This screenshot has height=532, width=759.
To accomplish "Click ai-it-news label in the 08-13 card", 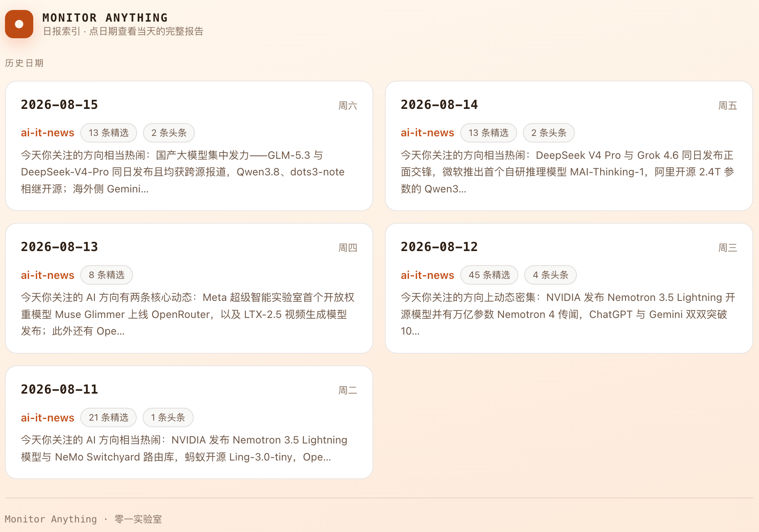I will coord(48,275).
